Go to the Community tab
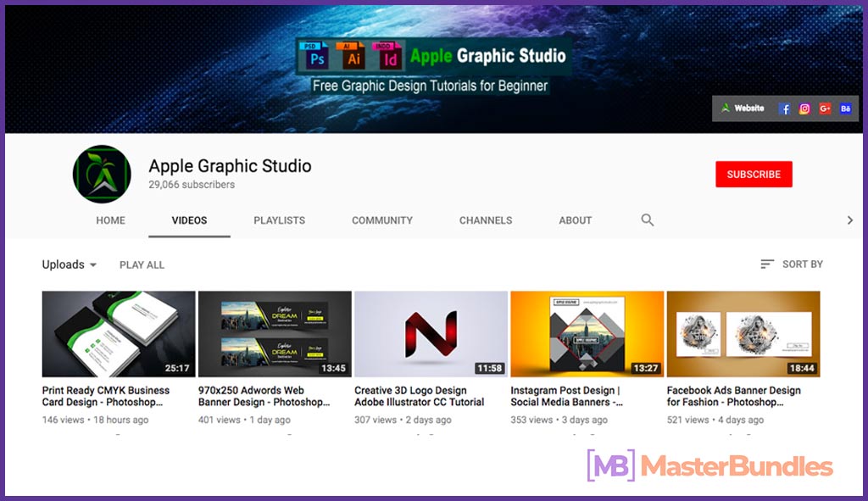 382,220
